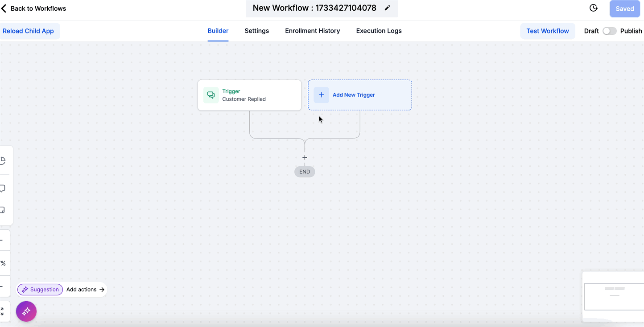This screenshot has height=327, width=644.
Task: Open the AI assistant sparkle button
Action: coord(26,311)
